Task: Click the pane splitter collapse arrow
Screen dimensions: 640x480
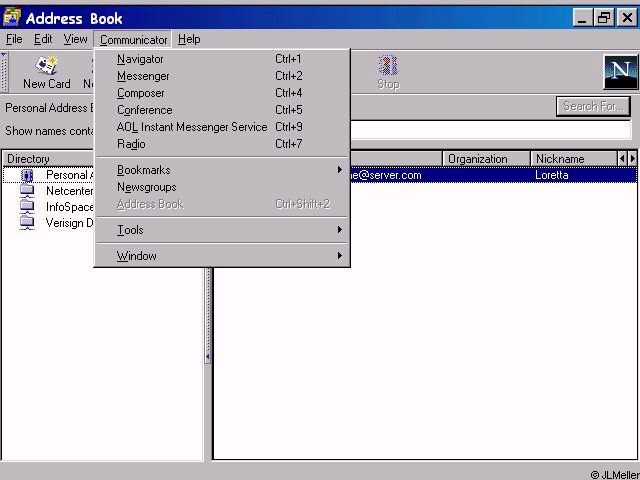Action: pos(208,357)
